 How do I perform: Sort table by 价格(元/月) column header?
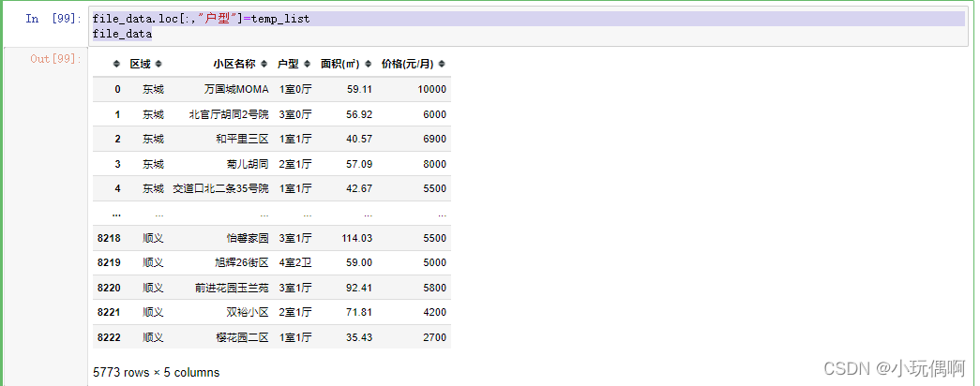point(414,64)
